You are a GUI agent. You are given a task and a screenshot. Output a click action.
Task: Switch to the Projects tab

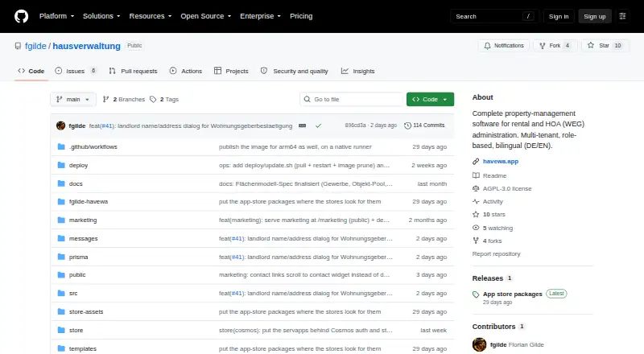pos(231,71)
